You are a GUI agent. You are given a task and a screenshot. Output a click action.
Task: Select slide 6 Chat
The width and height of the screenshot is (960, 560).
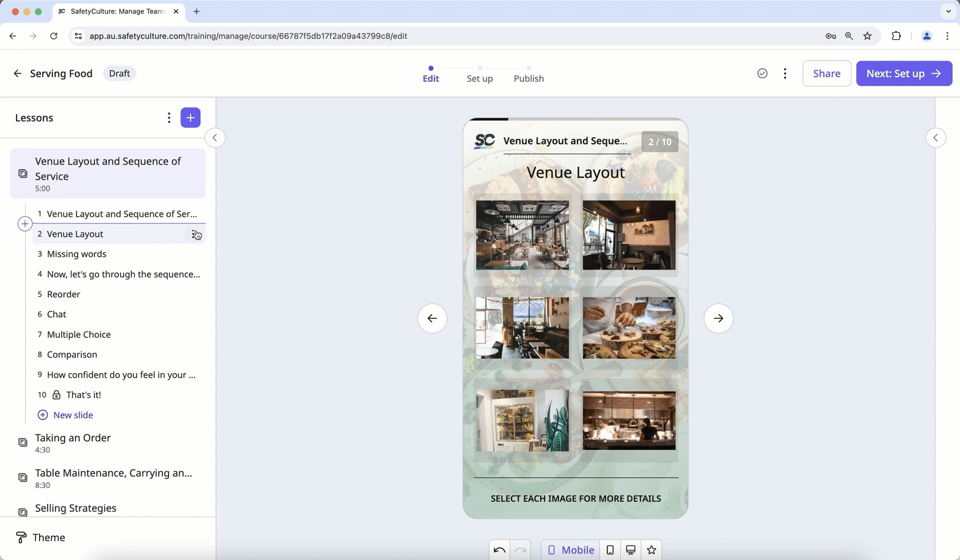118,314
